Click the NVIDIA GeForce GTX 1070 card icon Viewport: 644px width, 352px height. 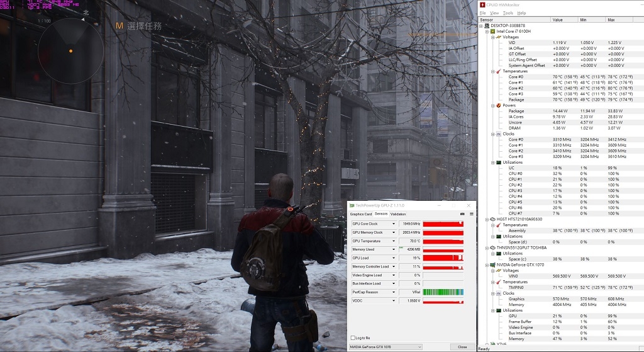click(x=493, y=265)
